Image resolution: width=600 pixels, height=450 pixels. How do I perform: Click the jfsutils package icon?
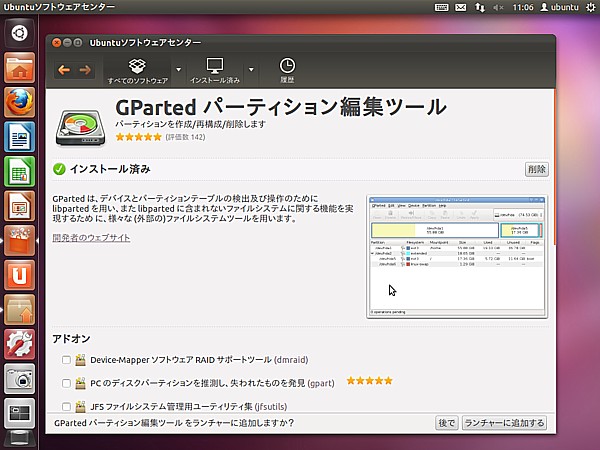[80, 406]
